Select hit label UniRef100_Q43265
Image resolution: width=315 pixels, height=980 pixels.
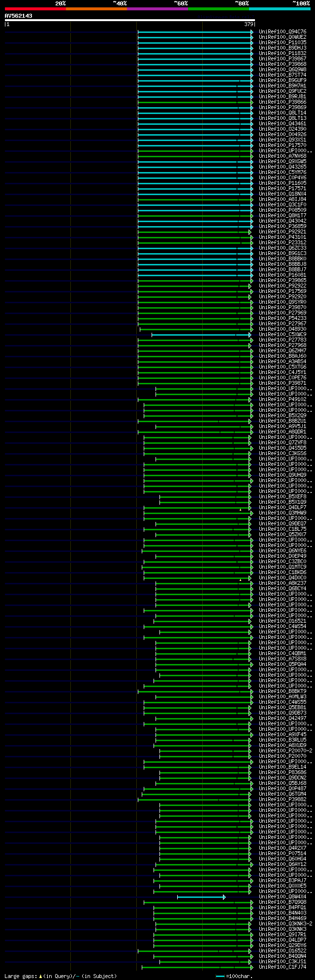coord(283,167)
